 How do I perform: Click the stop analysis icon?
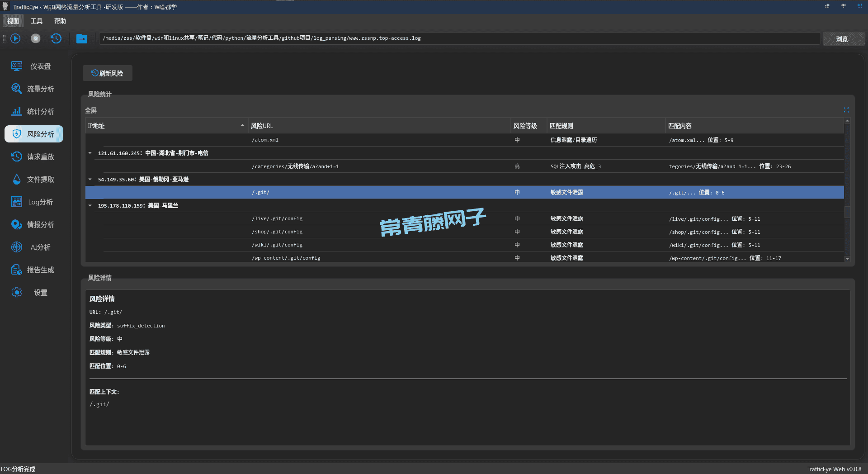pos(36,38)
